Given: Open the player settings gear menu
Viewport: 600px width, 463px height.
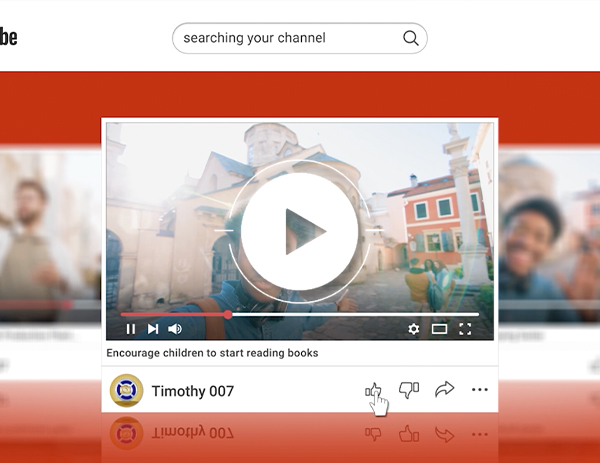Looking at the screenshot, I should [414, 329].
